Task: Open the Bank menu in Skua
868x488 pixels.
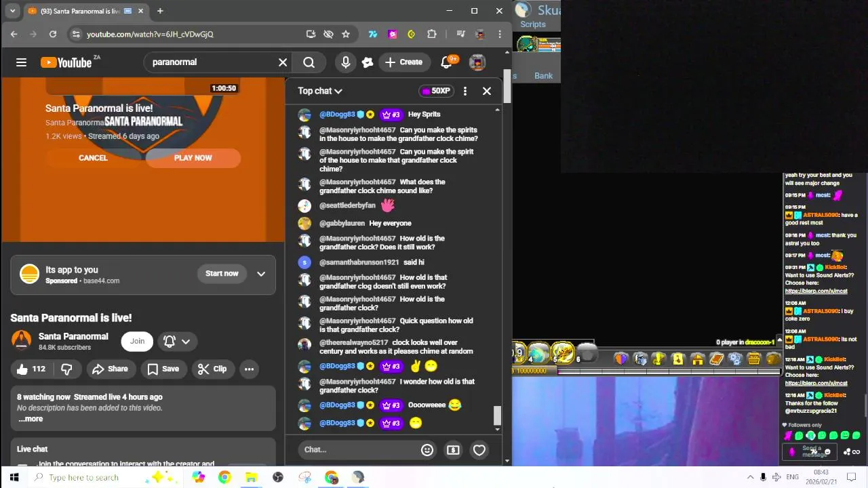Action: click(543, 76)
